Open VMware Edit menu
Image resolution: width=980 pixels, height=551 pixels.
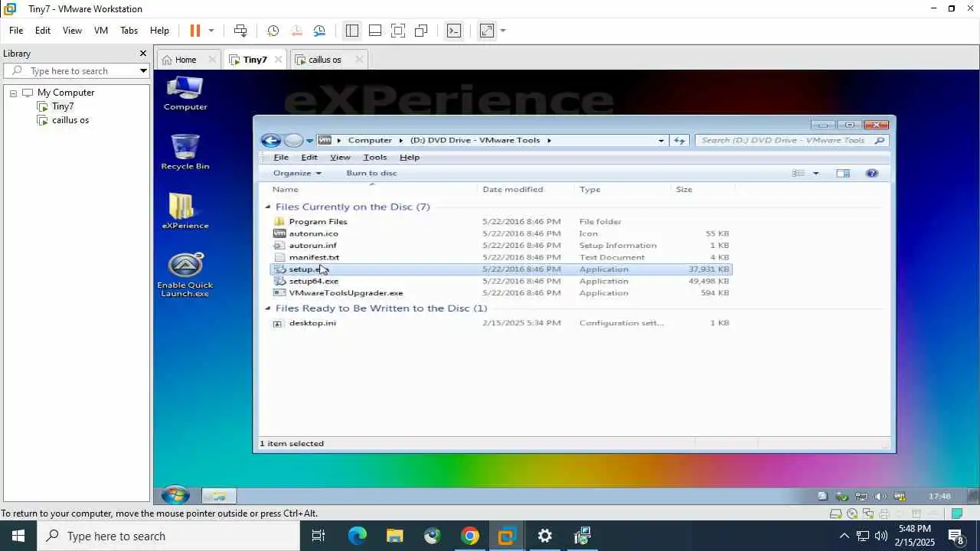tap(42, 31)
